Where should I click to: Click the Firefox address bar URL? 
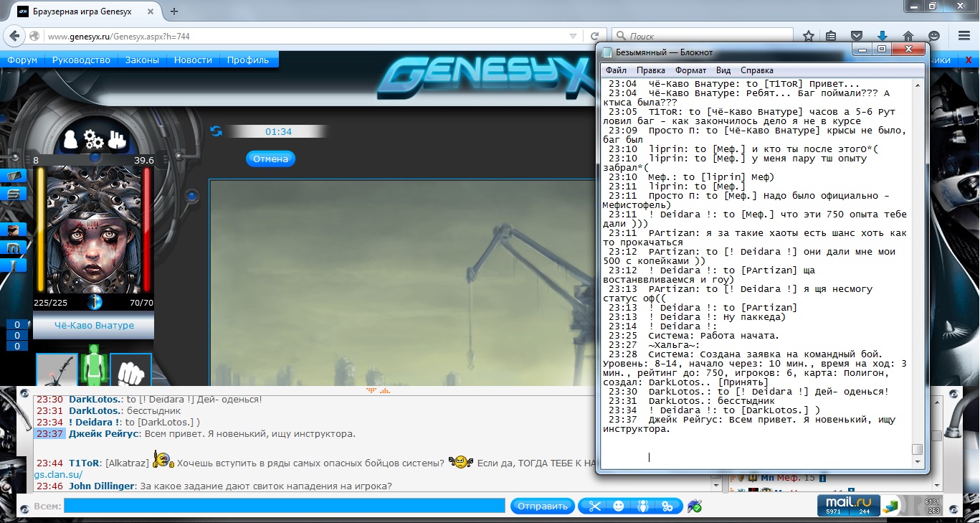[x=118, y=36]
